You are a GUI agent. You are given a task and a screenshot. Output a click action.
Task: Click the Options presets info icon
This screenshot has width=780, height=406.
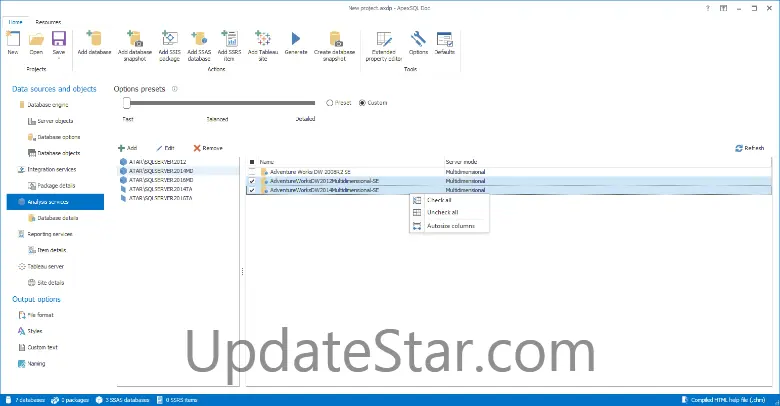click(x=175, y=89)
